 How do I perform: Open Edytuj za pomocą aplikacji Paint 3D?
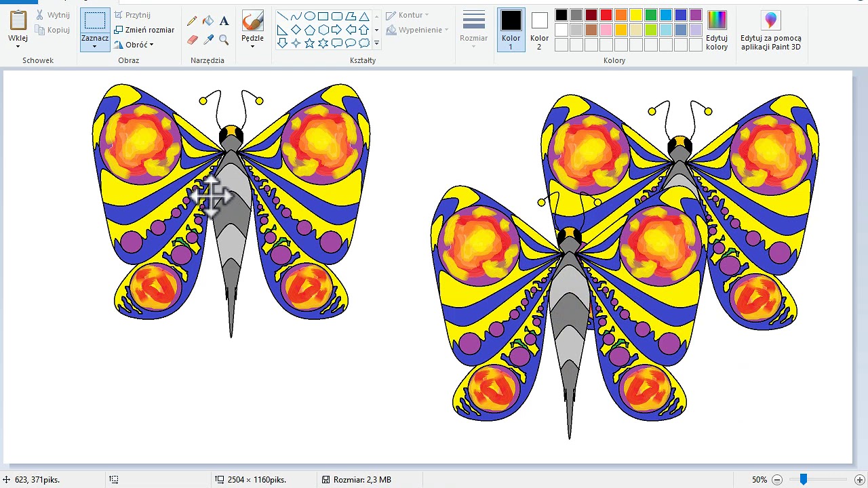click(771, 30)
